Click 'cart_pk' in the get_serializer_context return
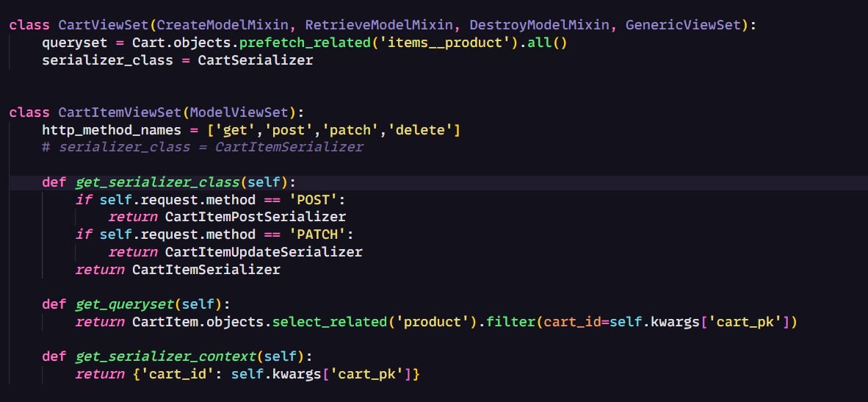Image resolution: width=868 pixels, height=402 pixels. click(x=366, y=375)
